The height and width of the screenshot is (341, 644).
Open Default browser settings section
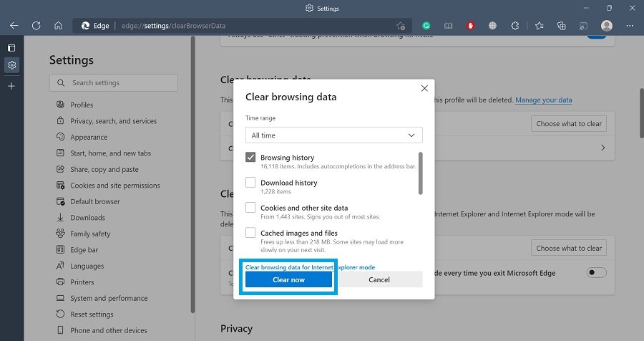95,201
